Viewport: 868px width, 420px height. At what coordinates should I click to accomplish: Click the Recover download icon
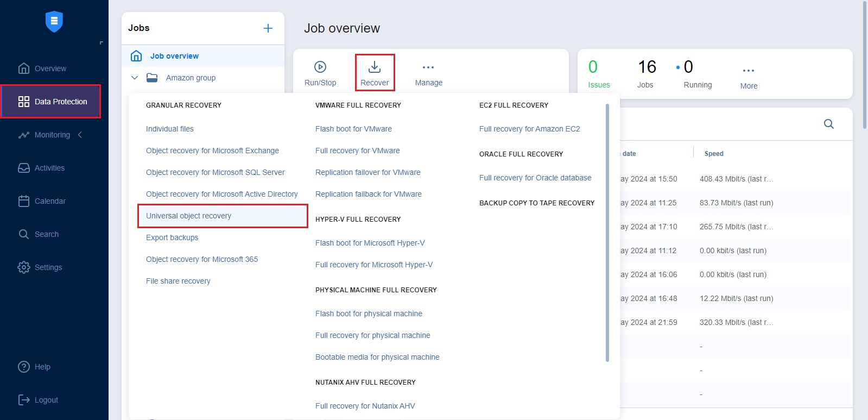pyautogui.click(x=375, y=67)
